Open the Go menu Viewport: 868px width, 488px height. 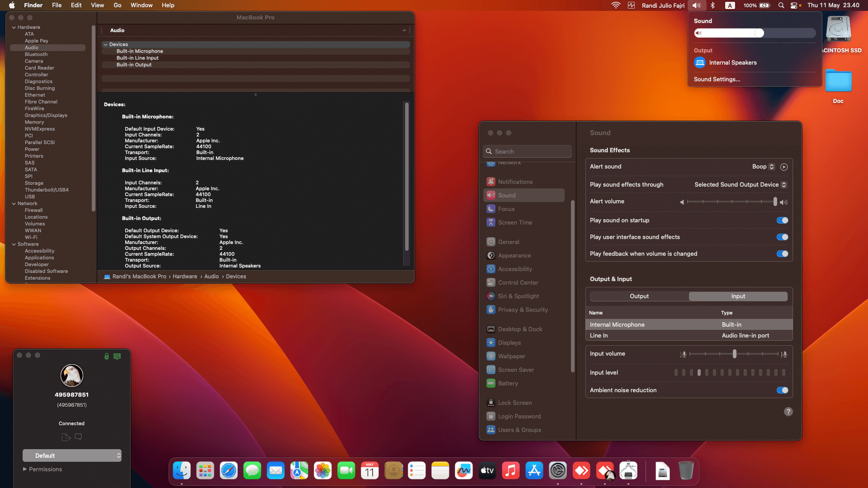118,5
